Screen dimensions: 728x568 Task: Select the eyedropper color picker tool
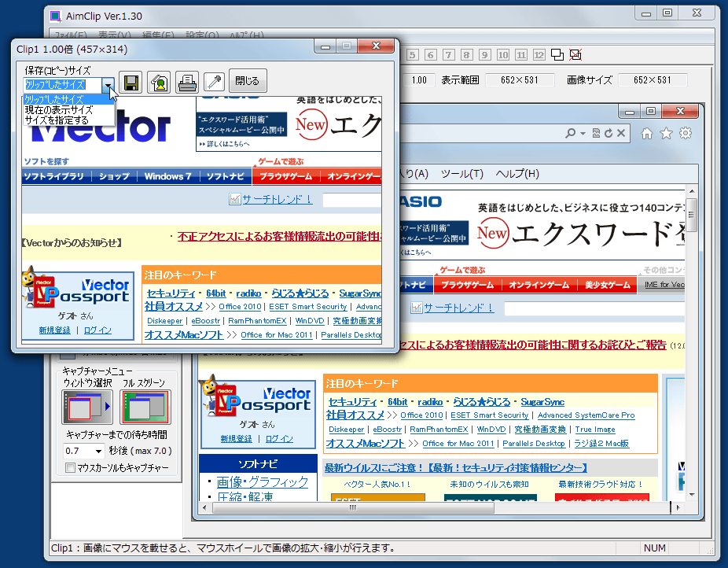[x=214, y=82]
